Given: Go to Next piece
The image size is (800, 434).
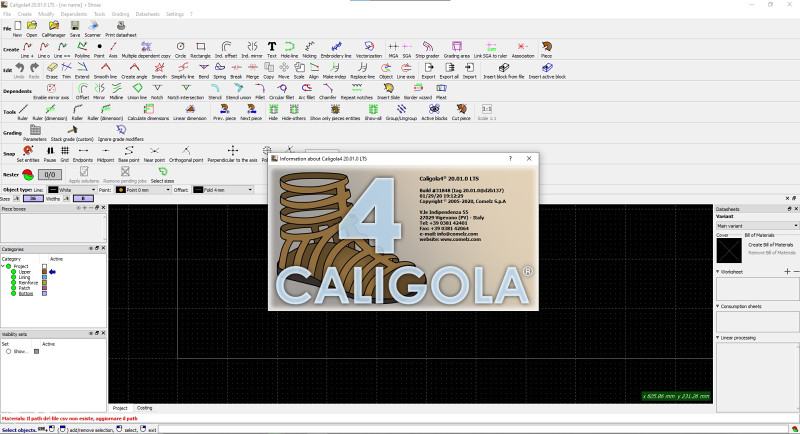Looking at the screenshot, I should 251,112.
